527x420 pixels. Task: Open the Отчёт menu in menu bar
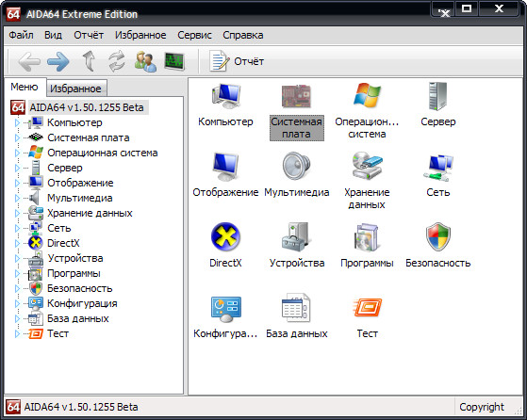[89, 35]
